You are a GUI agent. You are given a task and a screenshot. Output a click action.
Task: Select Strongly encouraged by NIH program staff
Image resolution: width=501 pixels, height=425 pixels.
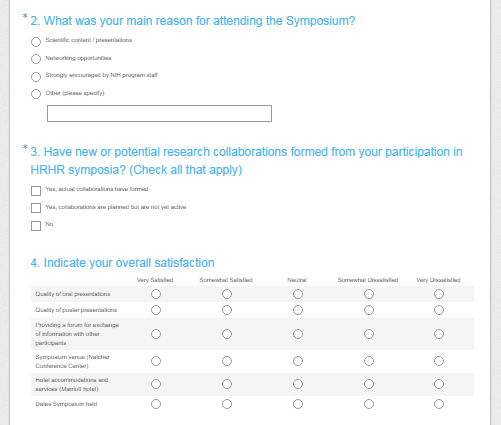(x=36, y=77)
